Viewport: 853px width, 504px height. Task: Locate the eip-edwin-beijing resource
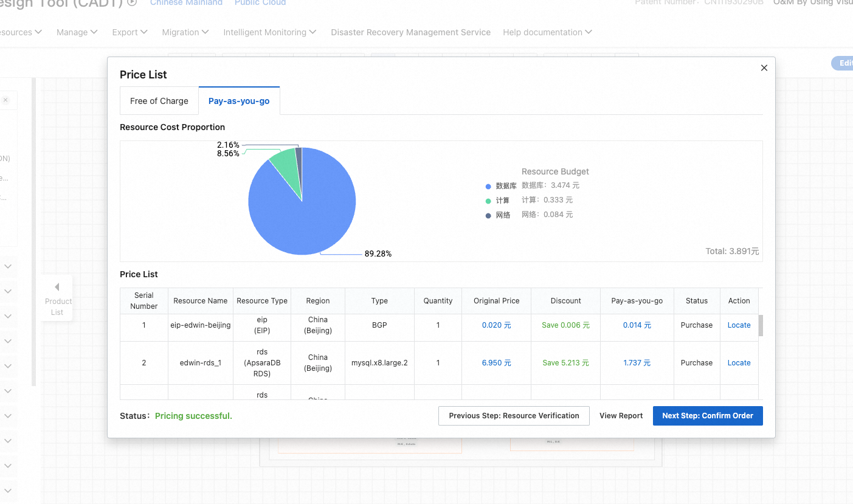point(739,325)
